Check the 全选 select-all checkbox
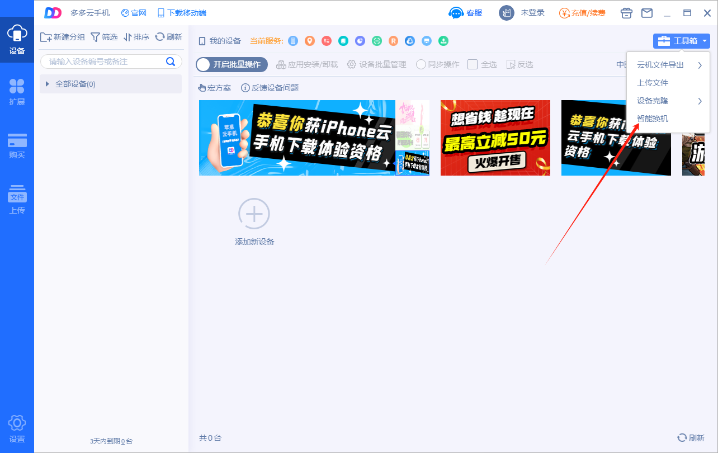 [x=472, y=65]
